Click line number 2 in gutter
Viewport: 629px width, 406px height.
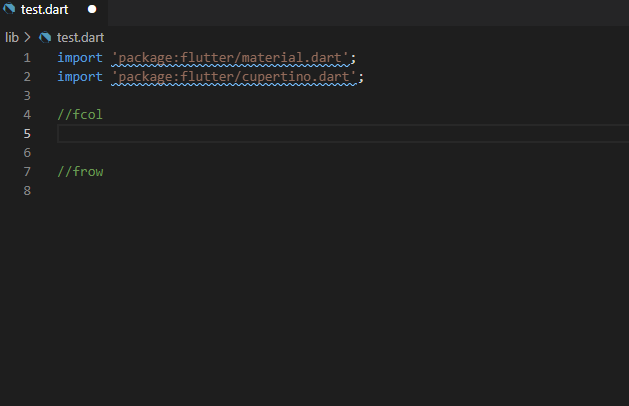coord(27,77)
